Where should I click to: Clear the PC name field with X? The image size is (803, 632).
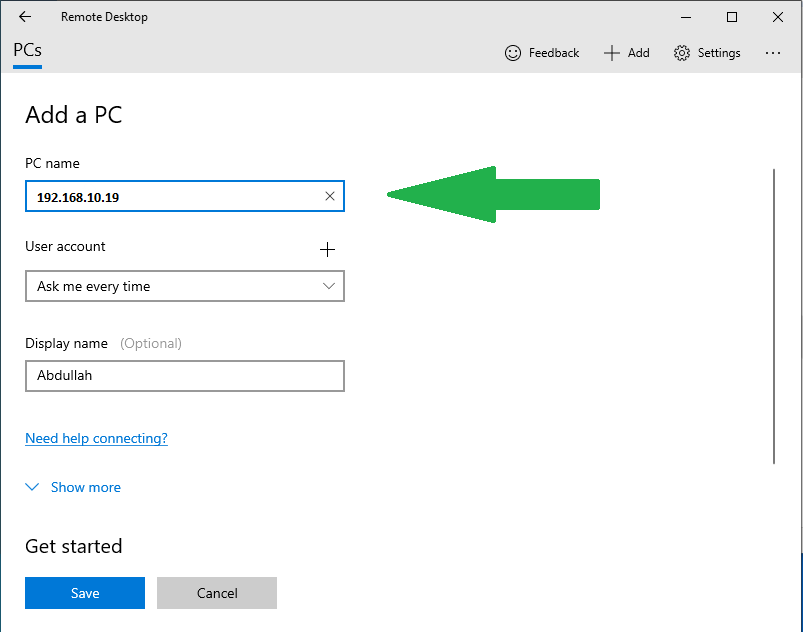[330, 196]
